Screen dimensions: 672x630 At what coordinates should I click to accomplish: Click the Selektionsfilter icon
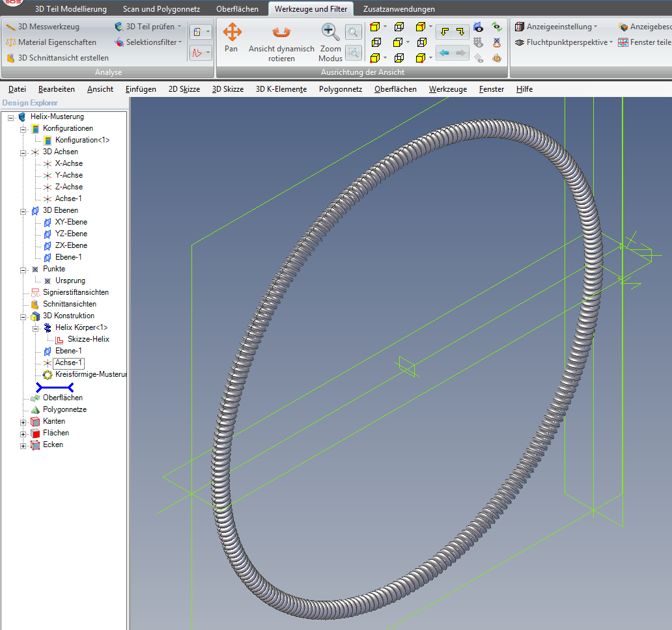coord(119,42)
